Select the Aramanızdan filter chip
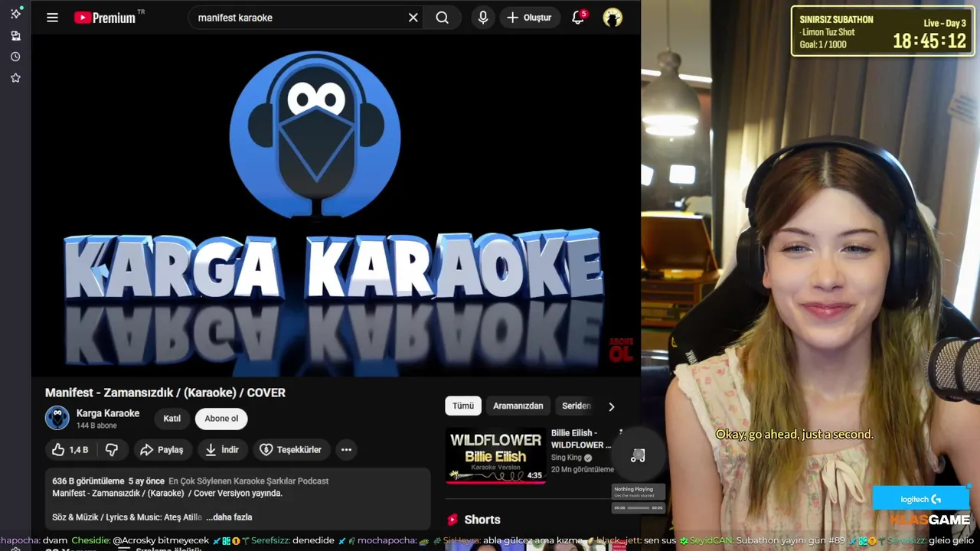 tap(518, 406)
